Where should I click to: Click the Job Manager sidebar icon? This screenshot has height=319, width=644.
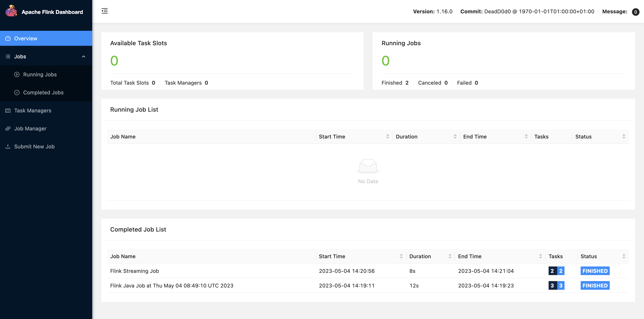8,128
